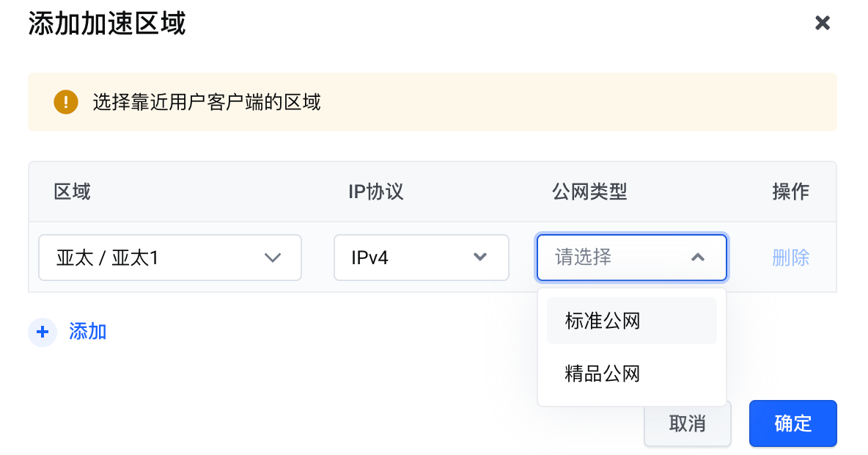
Task: Click the IP协议 column header
Action: click(x=376, y=192)
